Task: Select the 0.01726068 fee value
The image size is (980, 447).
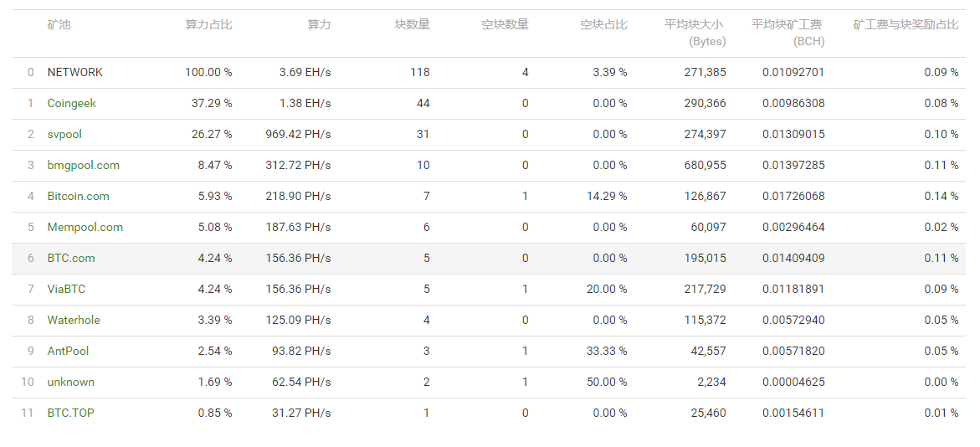Action: point(793,197)
